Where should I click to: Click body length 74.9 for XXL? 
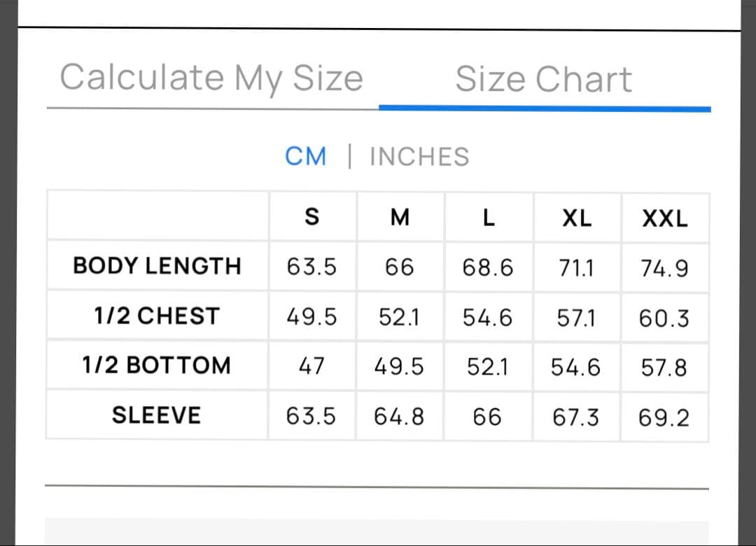click(664, 268)
